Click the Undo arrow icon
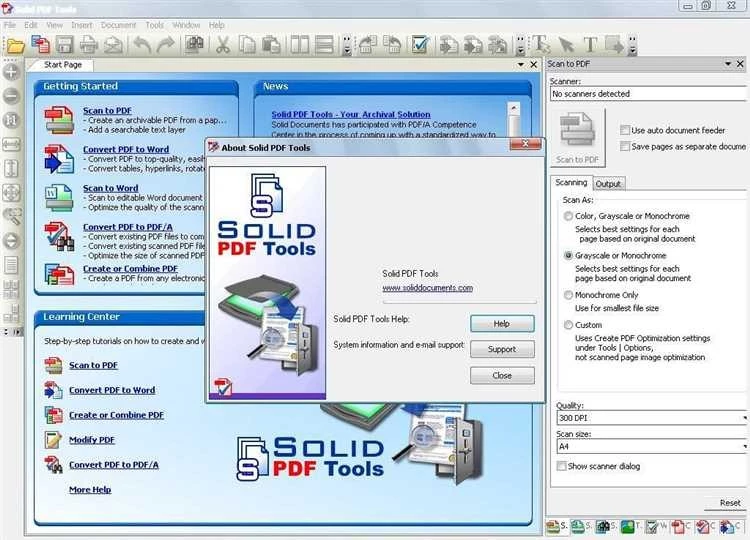750x540 pixels. 142,45
